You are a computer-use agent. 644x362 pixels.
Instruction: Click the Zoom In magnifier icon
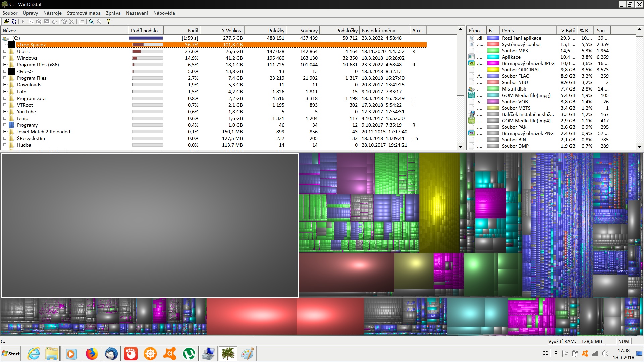tap(91, 21)
